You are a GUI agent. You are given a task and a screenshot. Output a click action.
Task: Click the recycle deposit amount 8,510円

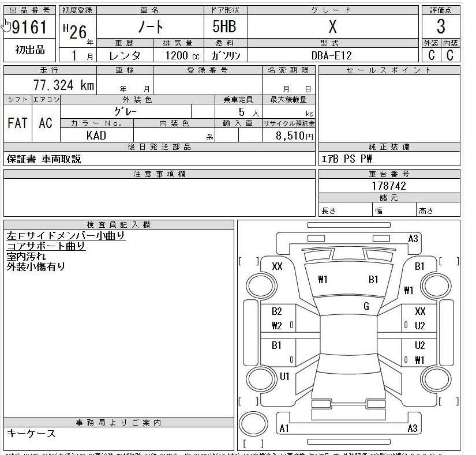pos(289,136)
